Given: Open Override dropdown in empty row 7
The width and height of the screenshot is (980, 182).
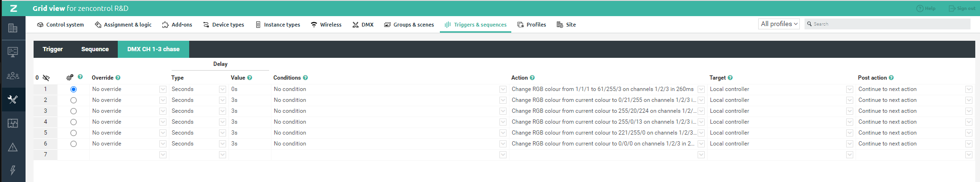Looking at the screenshot, I should [x=163, y=155].
